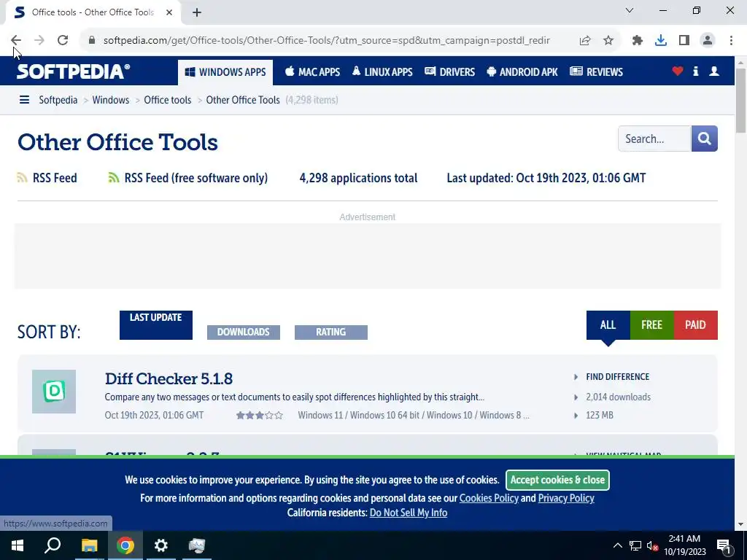This screenshot has height=560, width=747.
Task: Open the Linux Apps section
Action: (x=382, y=72)
